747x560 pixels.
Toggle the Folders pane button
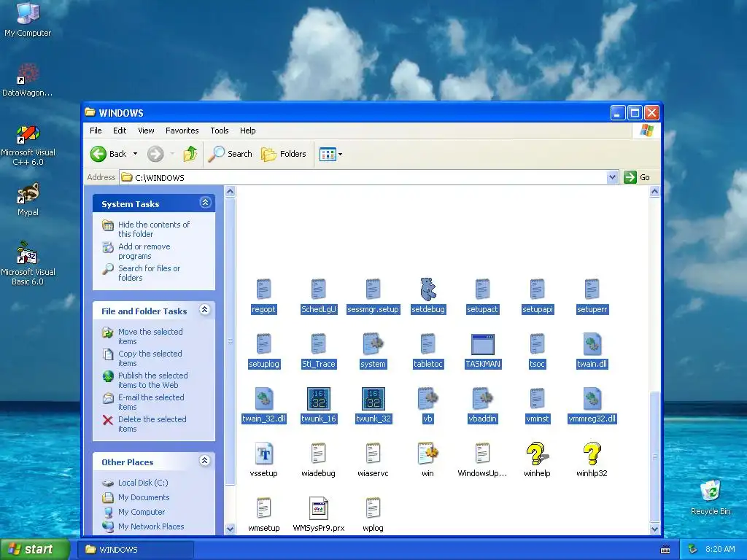pos(284,154)
